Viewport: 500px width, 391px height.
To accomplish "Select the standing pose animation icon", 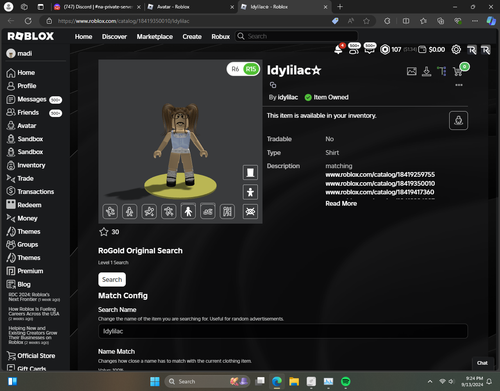I will tap(188, 211).
